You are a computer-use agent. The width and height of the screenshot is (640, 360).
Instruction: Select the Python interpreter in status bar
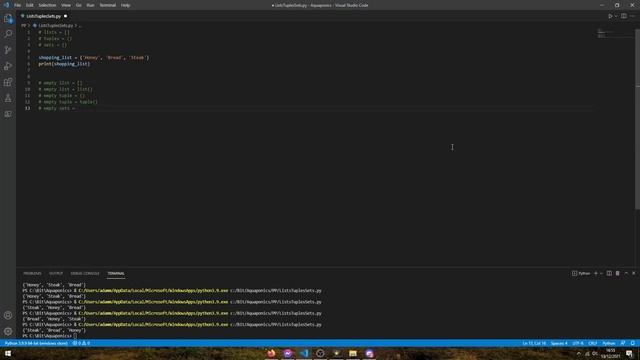click(36, 343)
